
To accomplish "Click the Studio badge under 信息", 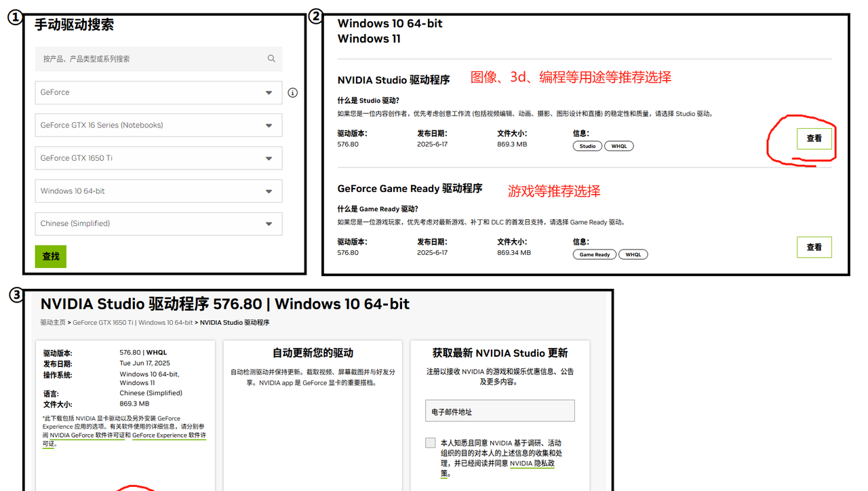I will (x=587, y=146).
